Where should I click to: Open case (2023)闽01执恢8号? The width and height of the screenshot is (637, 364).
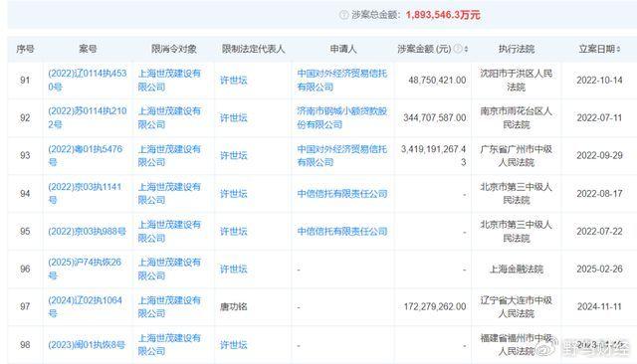pos(87,345)
